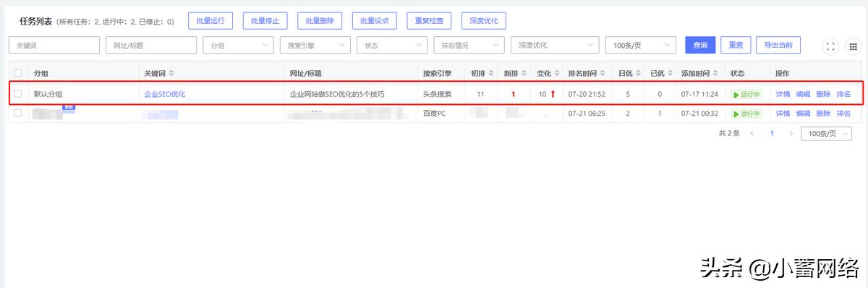Open 详情 for the 头条搜索 row
Image resolution: width=868 pixels, height=288 pixels.
[x=783, y=94]
